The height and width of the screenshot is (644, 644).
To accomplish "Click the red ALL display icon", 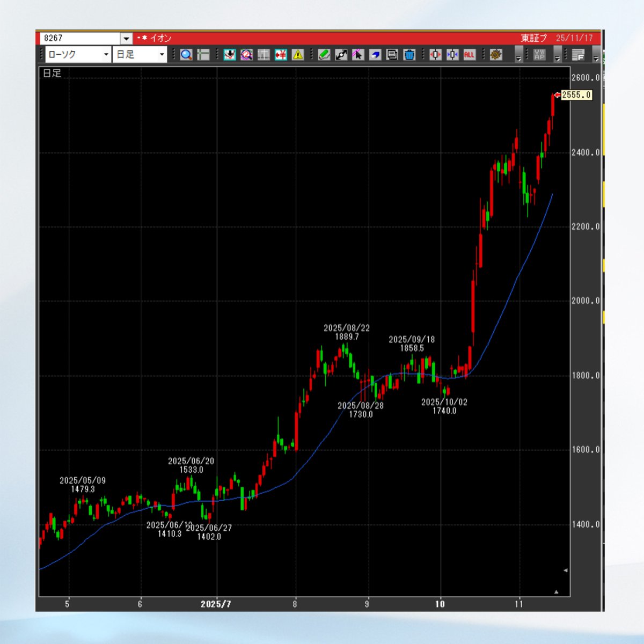I will [x=470, y=54].
